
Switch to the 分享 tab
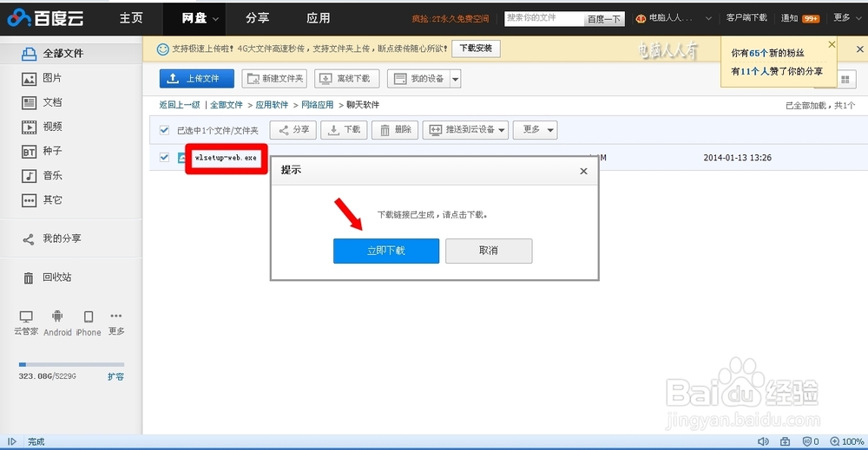click(x=258, y=18)
